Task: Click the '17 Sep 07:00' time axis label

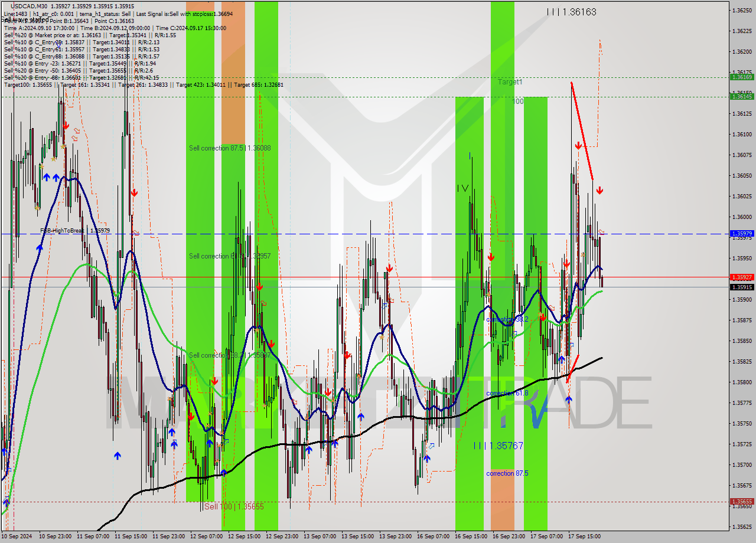Action: click(x=546, y=537)
